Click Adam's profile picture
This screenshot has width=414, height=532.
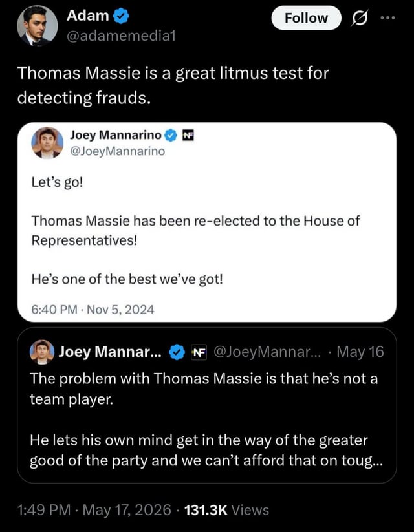coord(37,26)
